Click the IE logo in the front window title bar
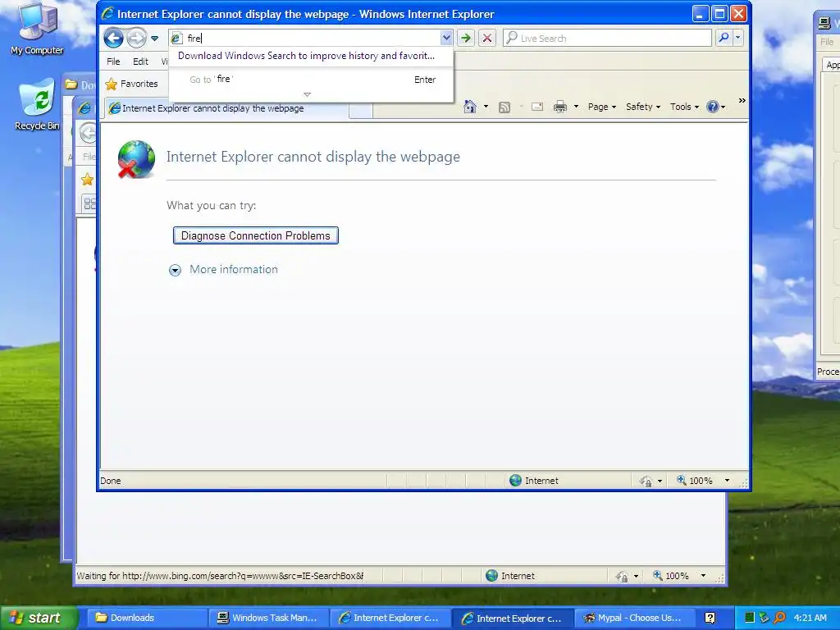 107,13
